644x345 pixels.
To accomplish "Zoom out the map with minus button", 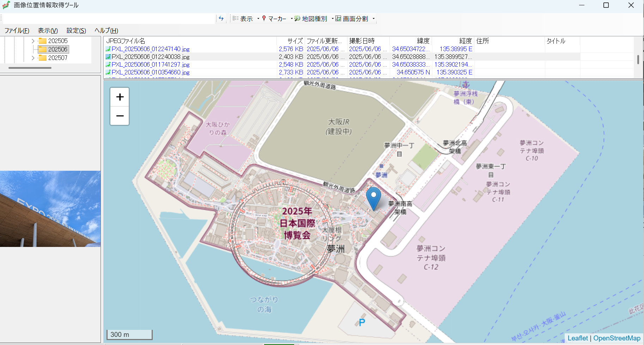I will (120, 116).
